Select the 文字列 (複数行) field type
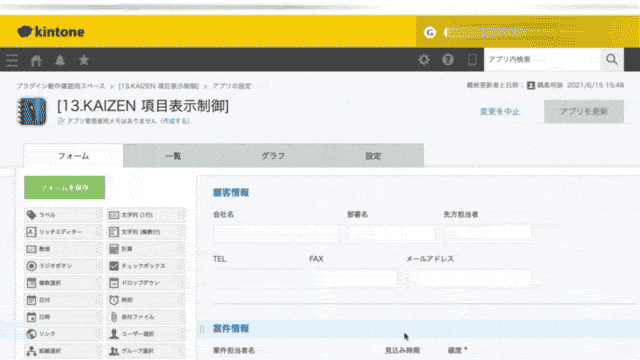640x360 pixels. (146, 232)
